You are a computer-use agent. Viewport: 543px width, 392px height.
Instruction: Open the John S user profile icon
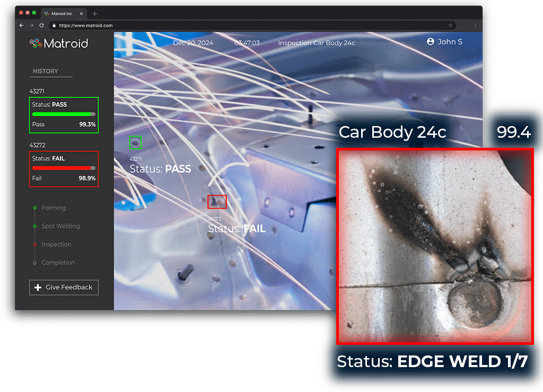431,41
